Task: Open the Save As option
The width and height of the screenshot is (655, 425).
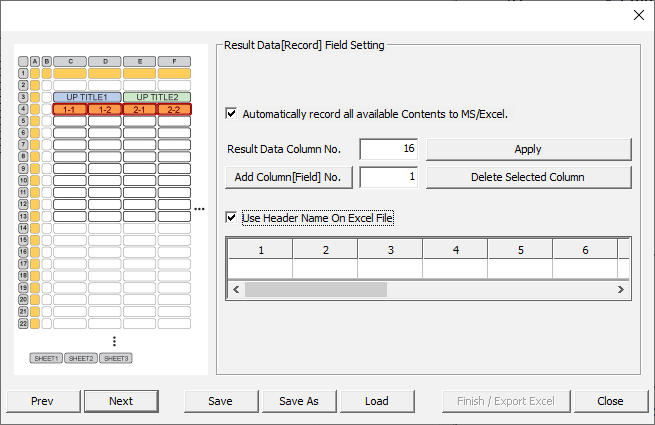Action: click(299, 401)
